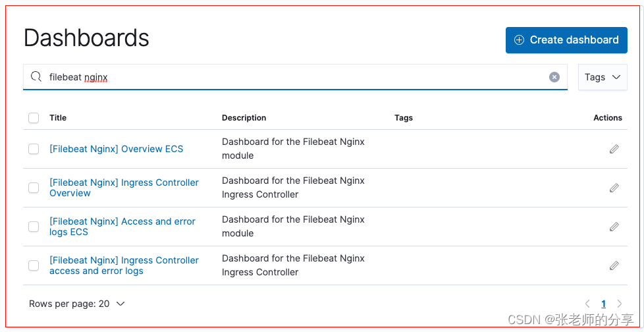Click the magnifying glass search icon
644x332 pixels.
coord(36,77)
